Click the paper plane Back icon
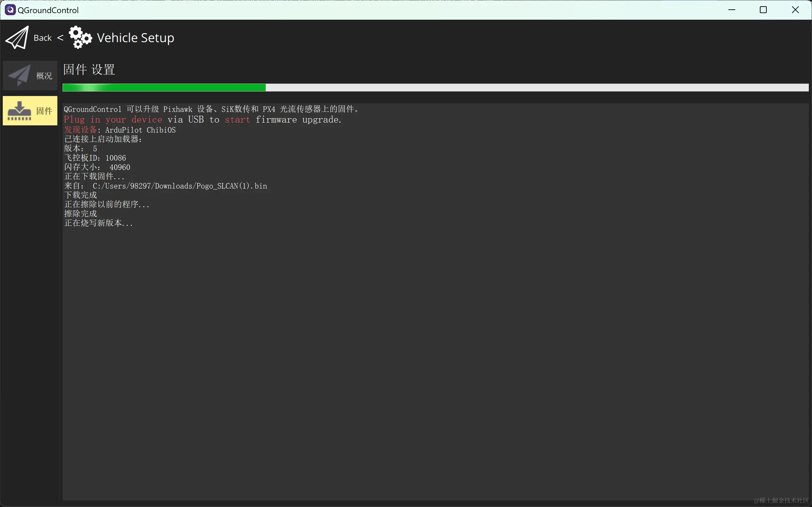 coord(17,38)
